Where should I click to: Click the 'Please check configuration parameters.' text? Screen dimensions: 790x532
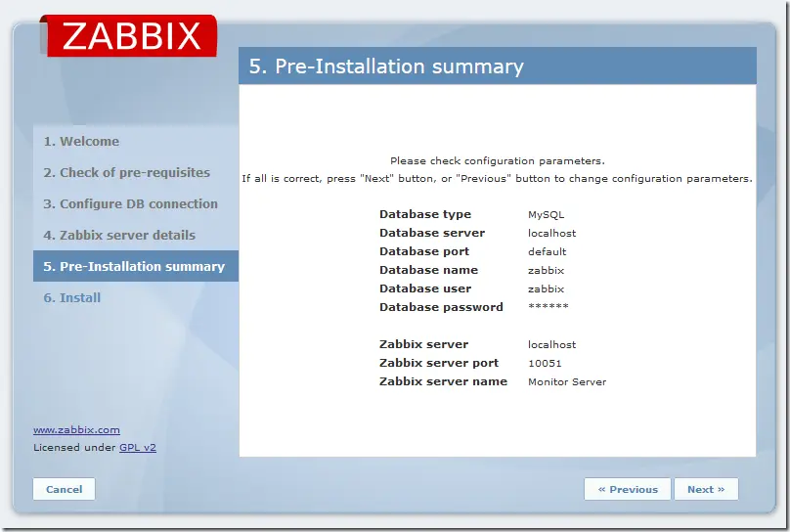(498, 160)
